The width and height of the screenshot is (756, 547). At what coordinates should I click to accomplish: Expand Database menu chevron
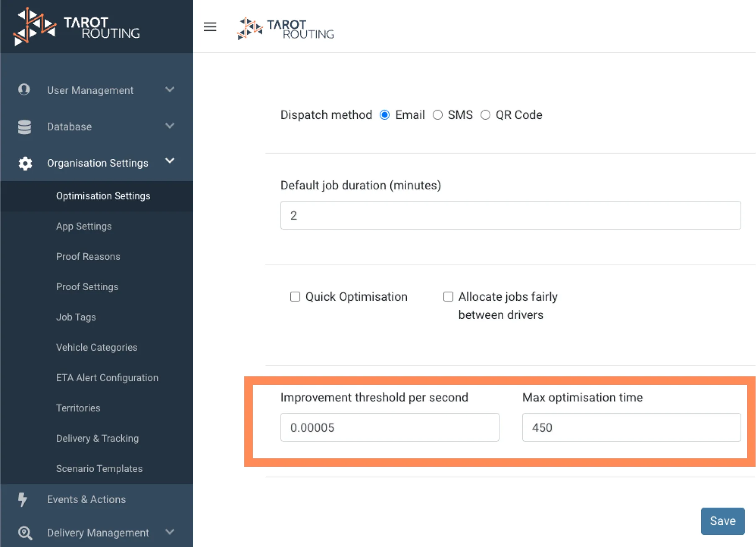coord(169,126)
